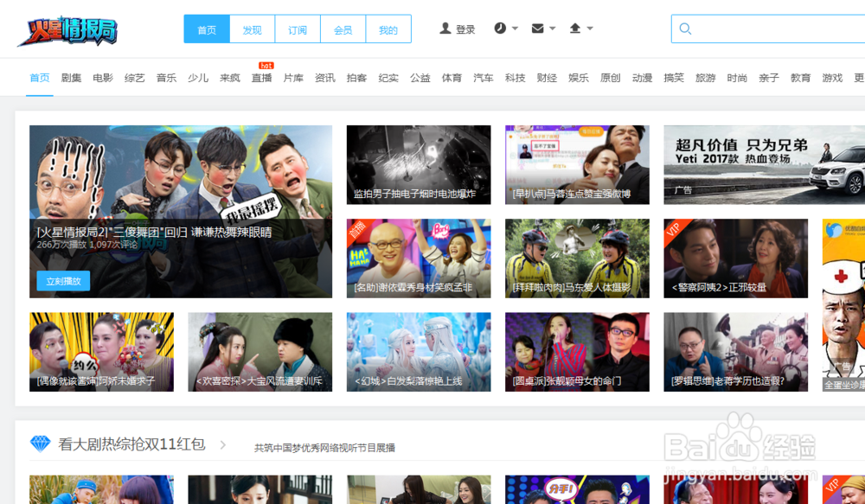
Task: Click the 共筑中国梦优秀网络视听节目展播 link
Action: click(x=324, y=448)
